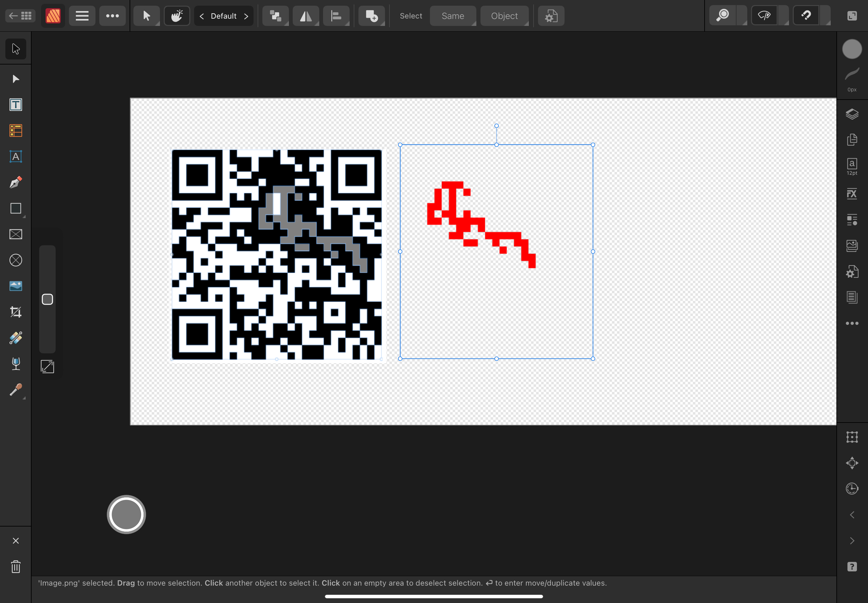Open the Transform panel
Screen dimensions: 868x603
852,437
